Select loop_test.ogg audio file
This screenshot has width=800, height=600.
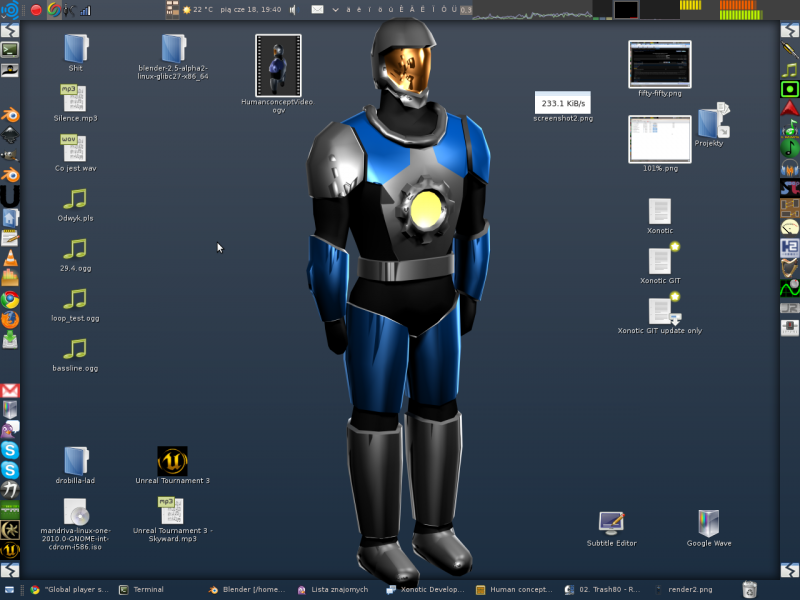coord(76,304)
